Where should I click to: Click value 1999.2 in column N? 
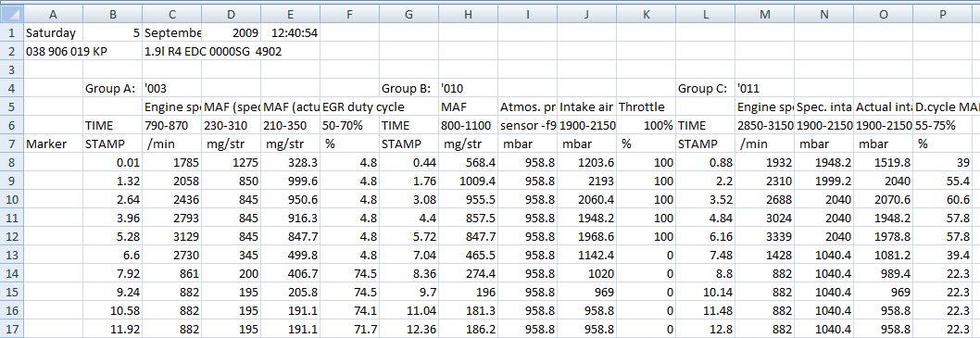pos(823,182)
